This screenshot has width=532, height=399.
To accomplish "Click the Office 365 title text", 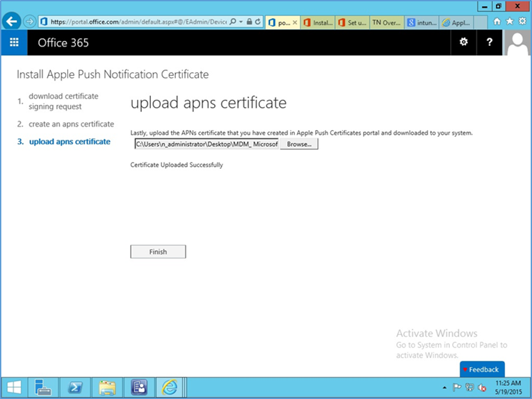I will (63, 42).
